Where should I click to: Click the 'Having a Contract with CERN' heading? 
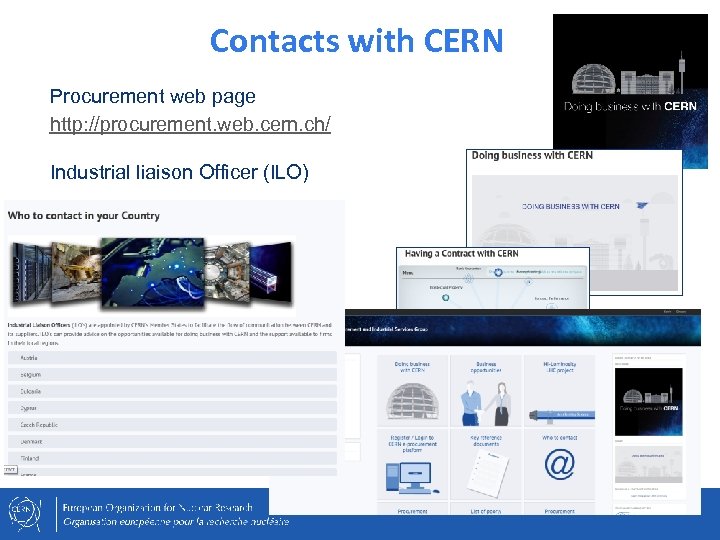coord(461,253)
